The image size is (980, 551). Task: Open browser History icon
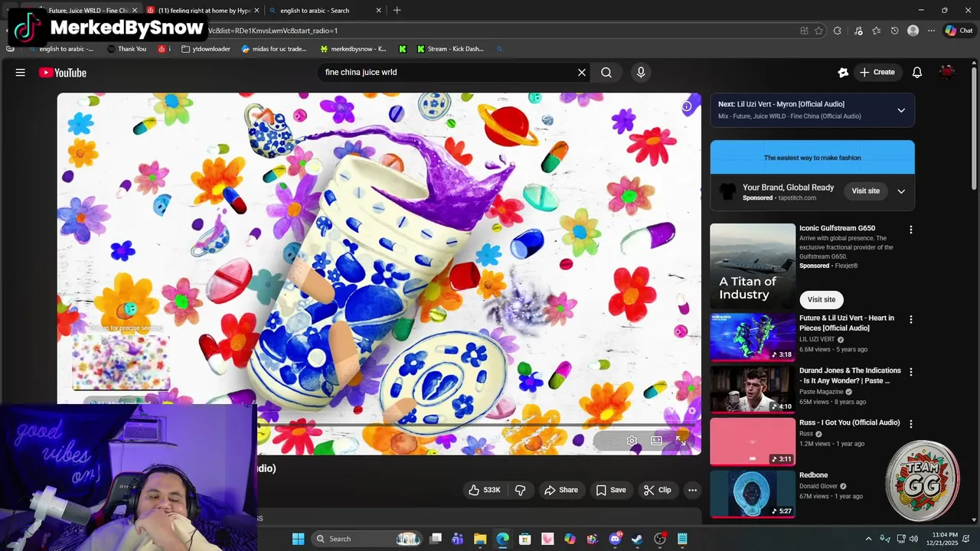[x=895, y=31]
